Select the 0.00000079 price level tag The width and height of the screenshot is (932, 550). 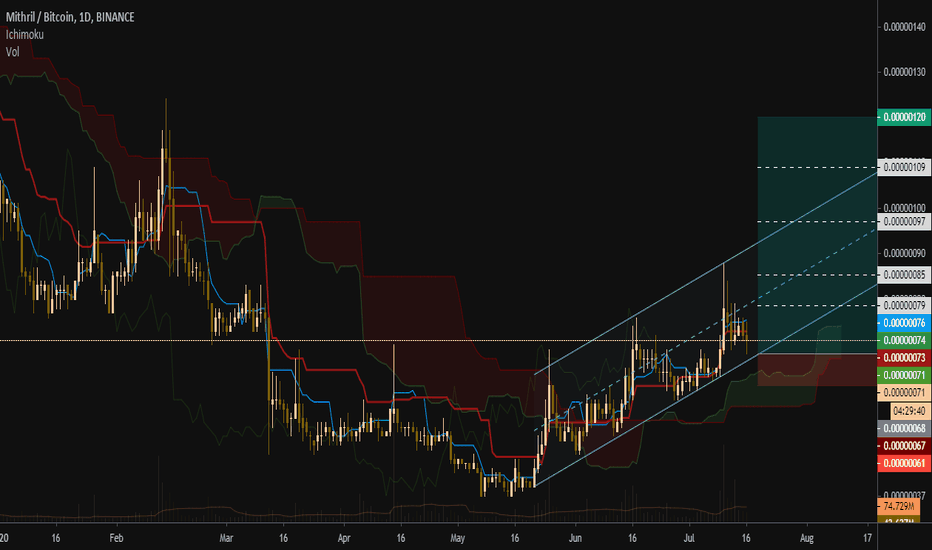tap(904, 306)
